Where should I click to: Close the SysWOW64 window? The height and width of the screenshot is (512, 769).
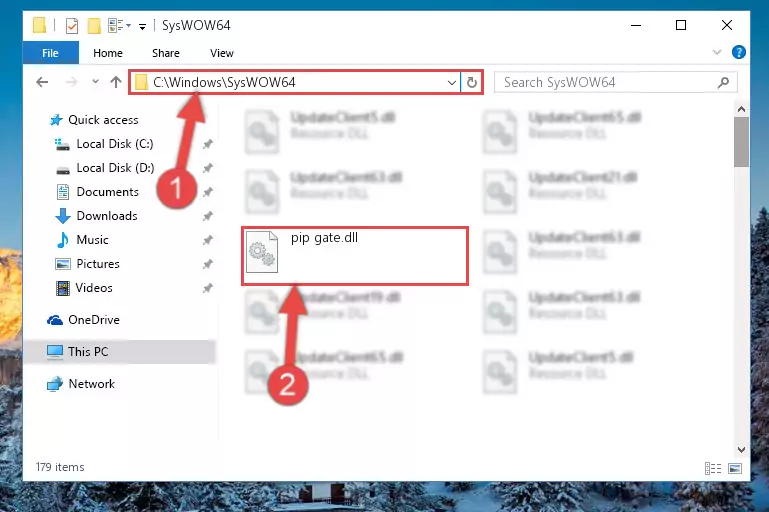tap(726, 25)
